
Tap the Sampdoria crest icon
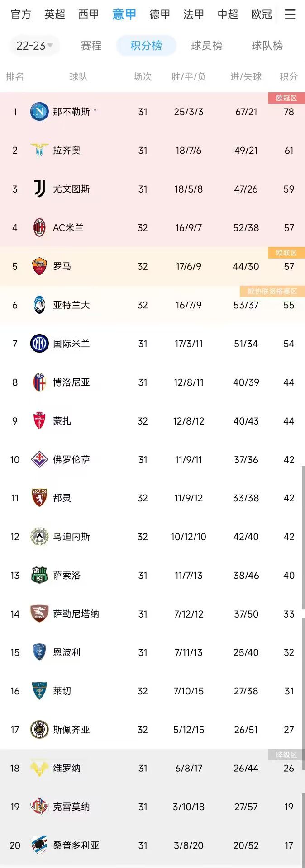point(39,845)
